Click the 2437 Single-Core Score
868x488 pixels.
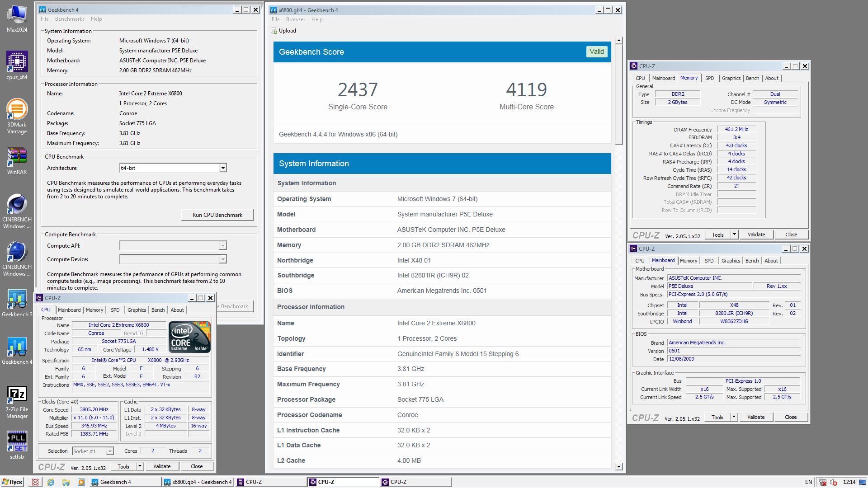(x=358, y=89)
